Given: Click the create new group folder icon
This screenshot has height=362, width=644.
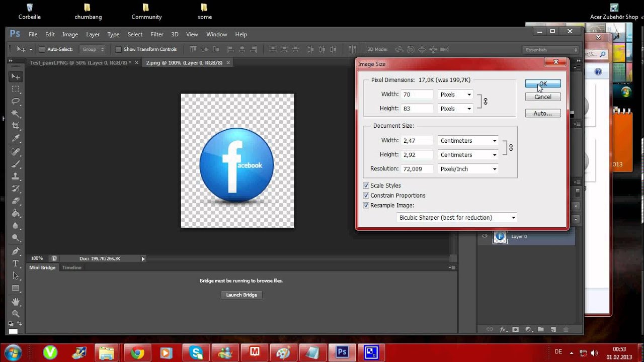Looking at the screenshot, I should [x=540, y=330].
